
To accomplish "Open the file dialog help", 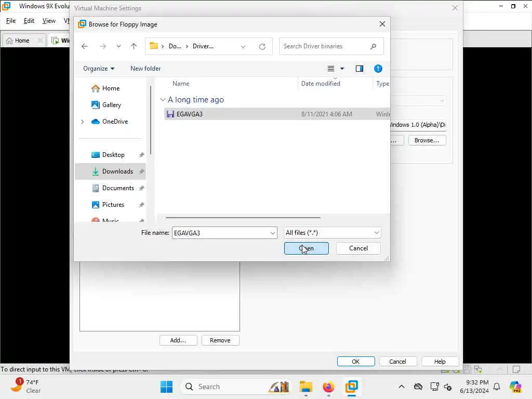I will [378, 69].
